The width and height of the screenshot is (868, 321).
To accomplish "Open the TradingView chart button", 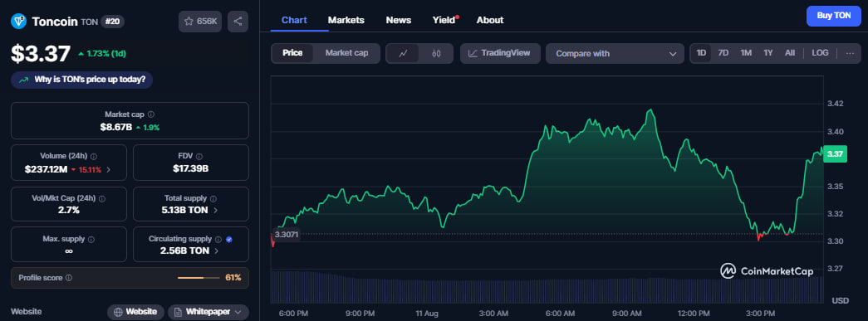I will pyautogui.click(x=500, y=54).
